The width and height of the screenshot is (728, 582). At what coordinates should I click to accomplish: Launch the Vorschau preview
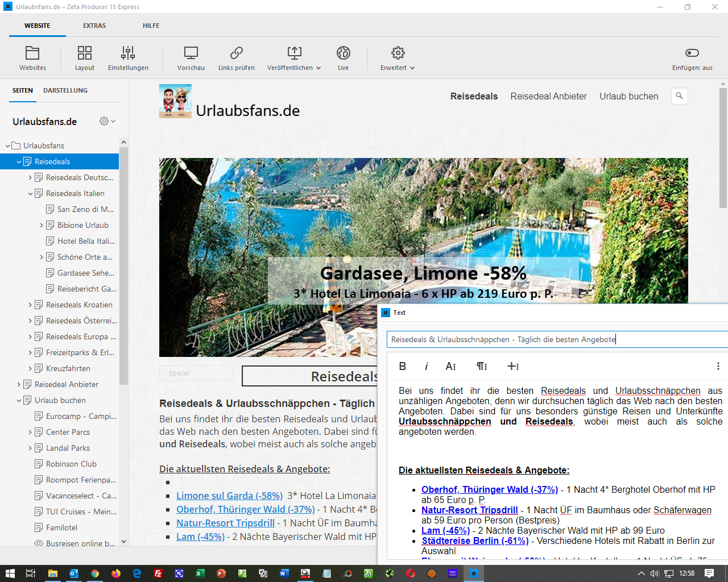[191, 53]
